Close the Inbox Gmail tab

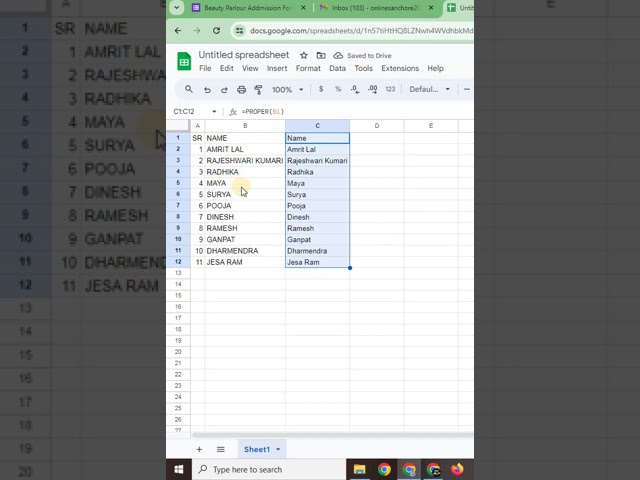coord(431,8)
